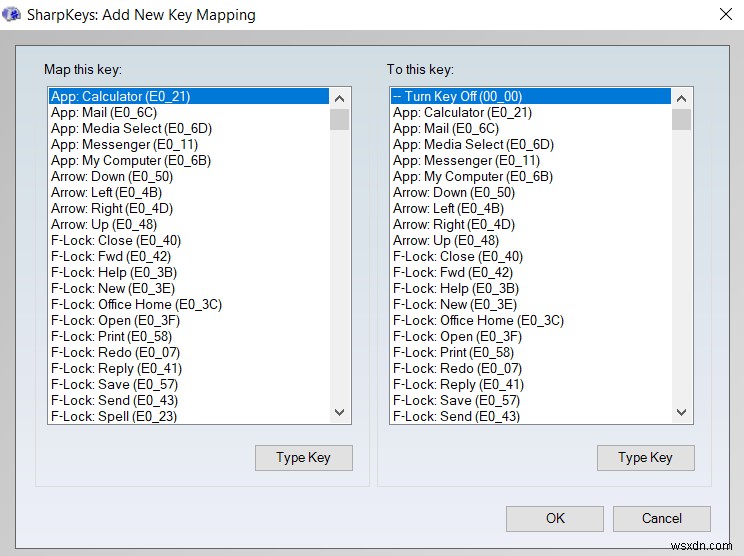The width and height of the screenshot is (744, 556).
Task: Select F-Lock: Help in Map this key list
Action: 189,272
